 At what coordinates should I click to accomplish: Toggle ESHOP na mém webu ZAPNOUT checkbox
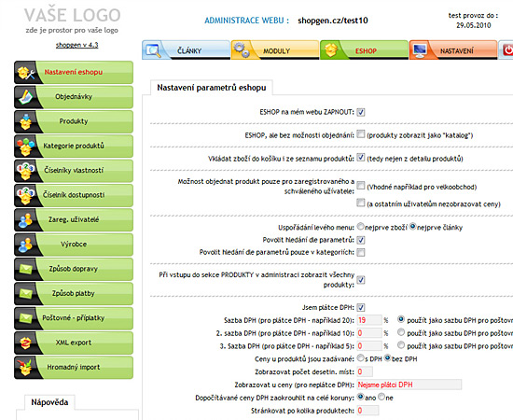point(361,112)
